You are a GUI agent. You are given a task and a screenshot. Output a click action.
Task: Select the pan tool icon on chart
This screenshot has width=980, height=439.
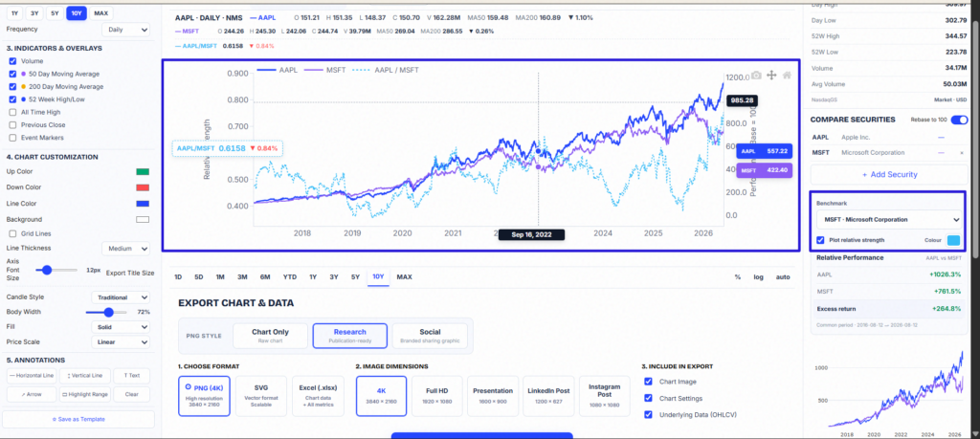point(771,75)
